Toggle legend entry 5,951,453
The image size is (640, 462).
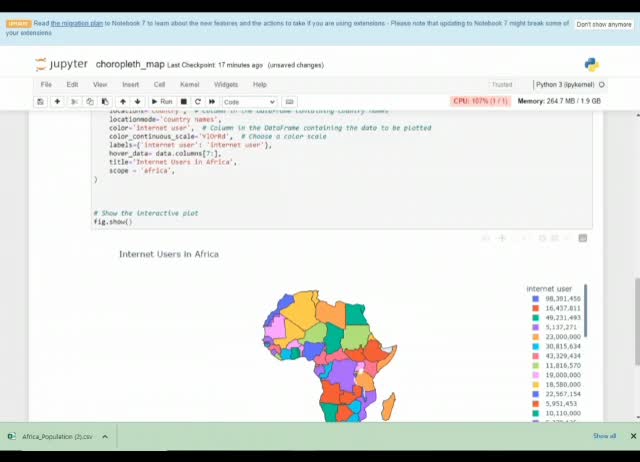tap(556, 404)
